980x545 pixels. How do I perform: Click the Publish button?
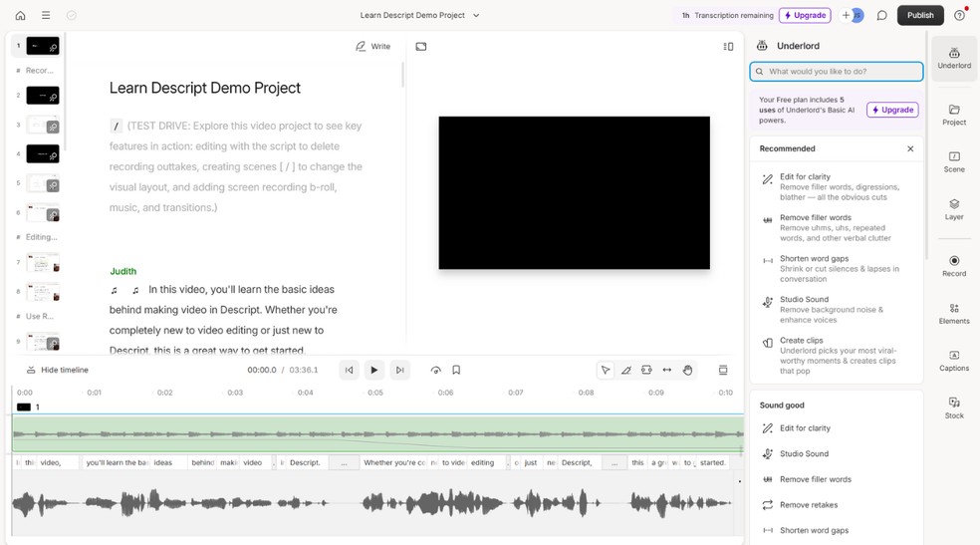pyautogui.click(x=919, y=15)
